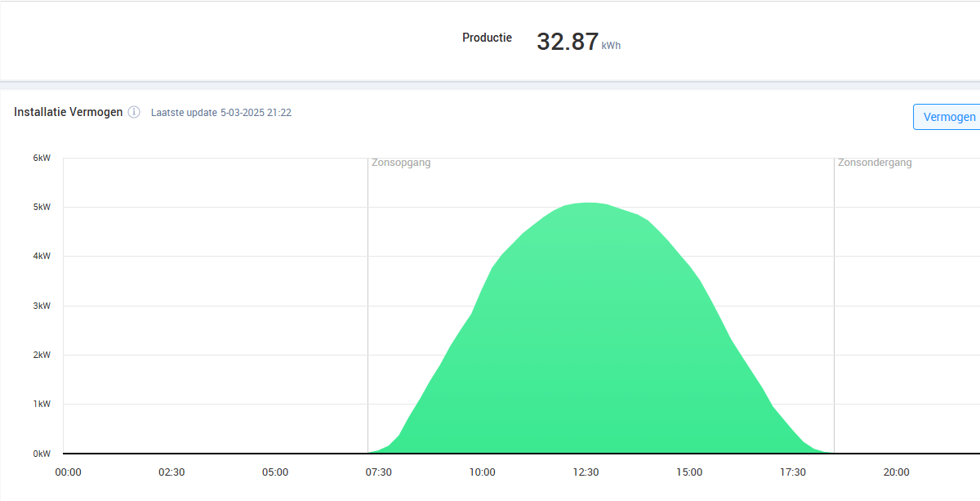The height and width of the screenshot is (501, 980).
Task: Select the 17:30 time axis label
Action: pyautogui.click(x=792, y=472)
